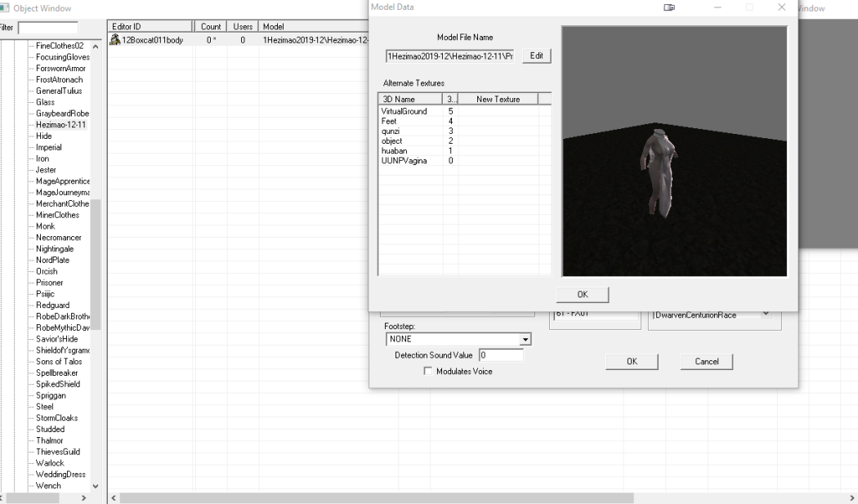
Task: Click list horizontal scrollbar right arrow
Action: click(x=852, y=498)
